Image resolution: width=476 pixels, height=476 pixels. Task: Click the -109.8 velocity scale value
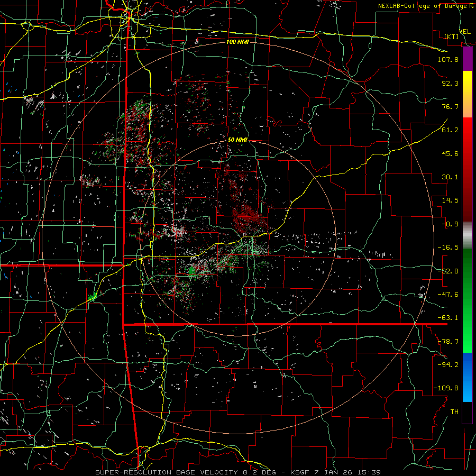446,388
